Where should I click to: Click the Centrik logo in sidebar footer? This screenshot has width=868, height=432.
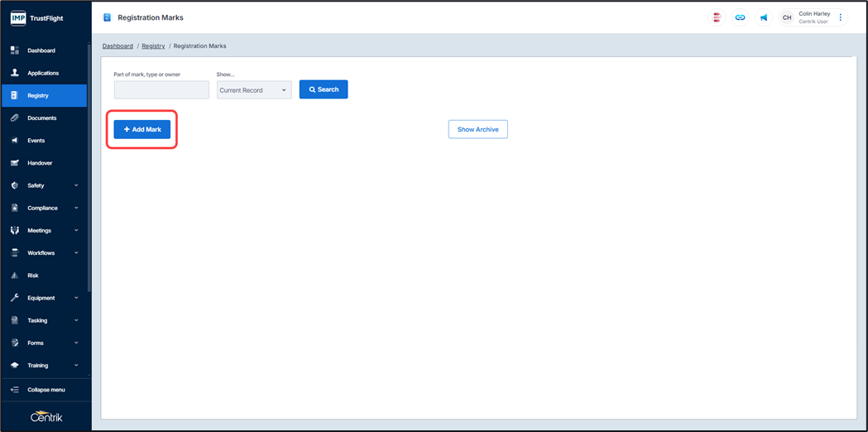click(46, 416)
